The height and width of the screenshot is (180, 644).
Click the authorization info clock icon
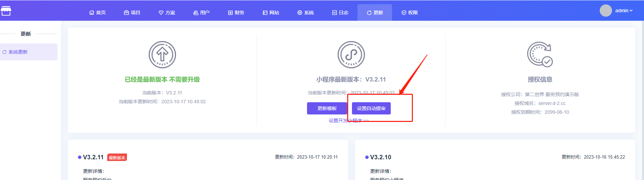[x=540, y=54]
